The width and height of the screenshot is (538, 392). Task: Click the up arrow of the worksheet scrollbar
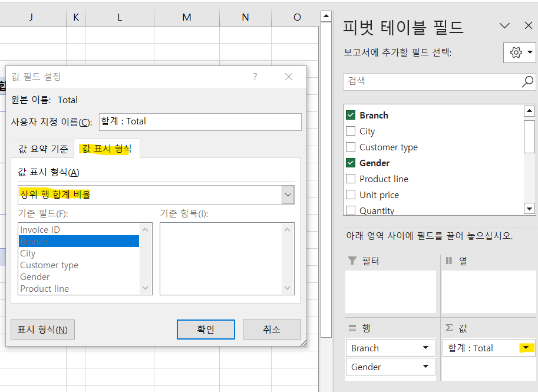click(326, 15)
